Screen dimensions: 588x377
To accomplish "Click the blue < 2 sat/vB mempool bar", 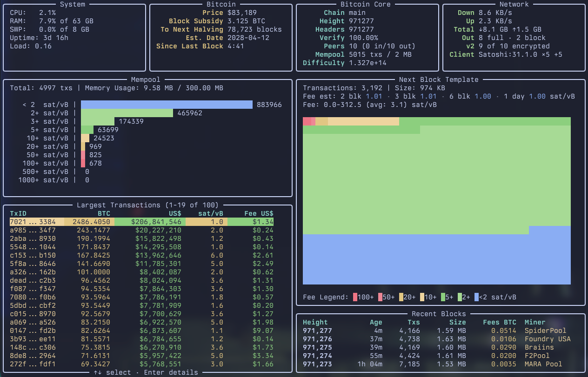I will (167, 105).
